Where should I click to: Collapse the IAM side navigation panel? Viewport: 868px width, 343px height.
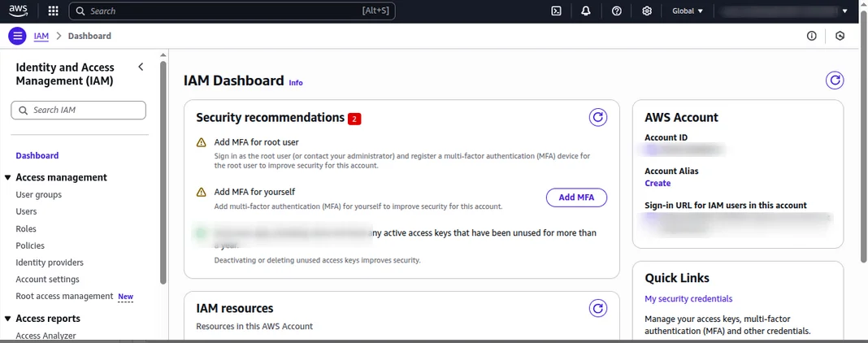coord(141,67)
